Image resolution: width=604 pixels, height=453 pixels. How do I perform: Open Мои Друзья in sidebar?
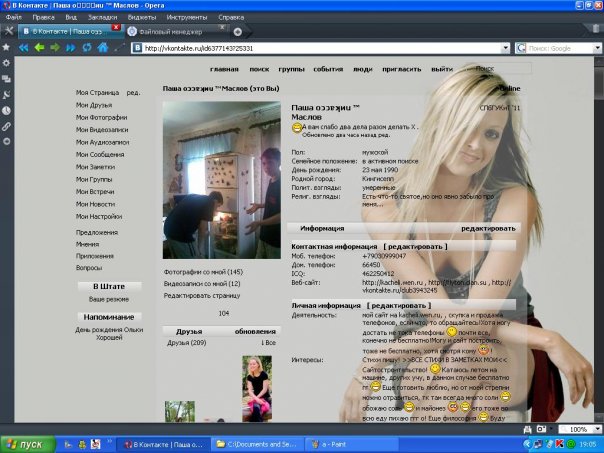click(x=94, y=105)
